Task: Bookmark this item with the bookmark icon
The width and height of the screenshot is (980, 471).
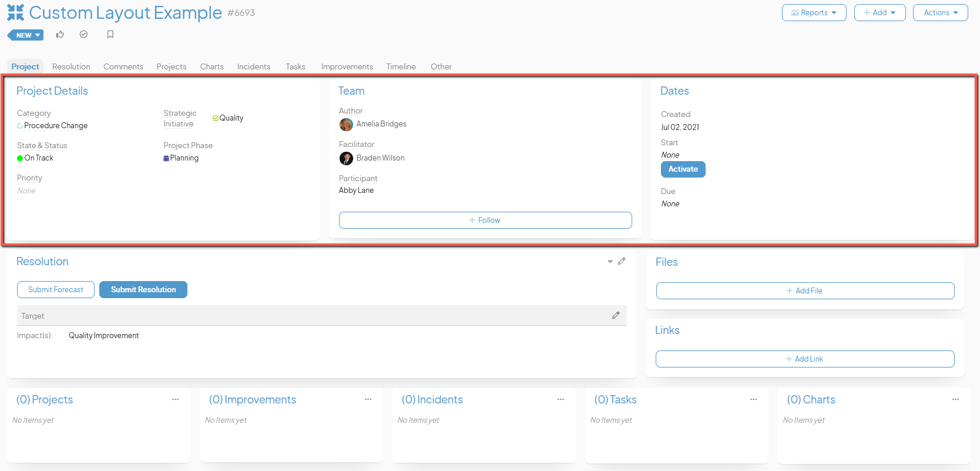Action: 110,35
